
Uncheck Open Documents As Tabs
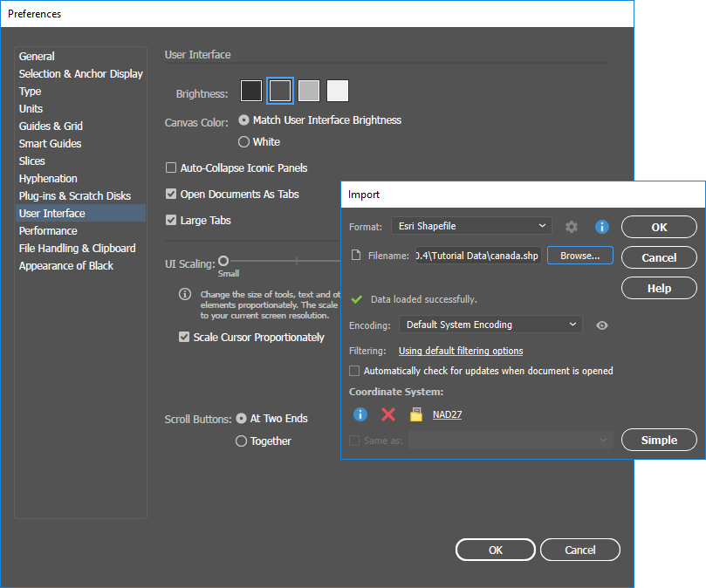click(x=171, y=194)
